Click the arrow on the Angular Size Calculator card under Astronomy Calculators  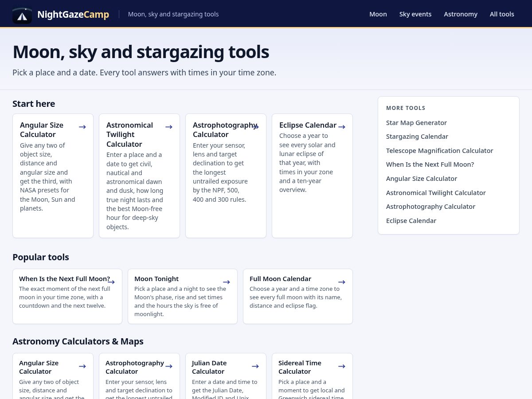coord(82,366)
